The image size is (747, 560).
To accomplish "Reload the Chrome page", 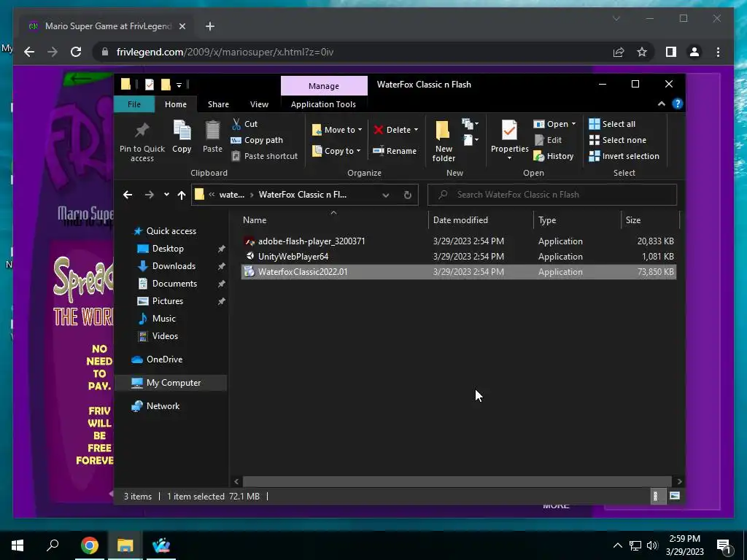I will coord(76,52).
